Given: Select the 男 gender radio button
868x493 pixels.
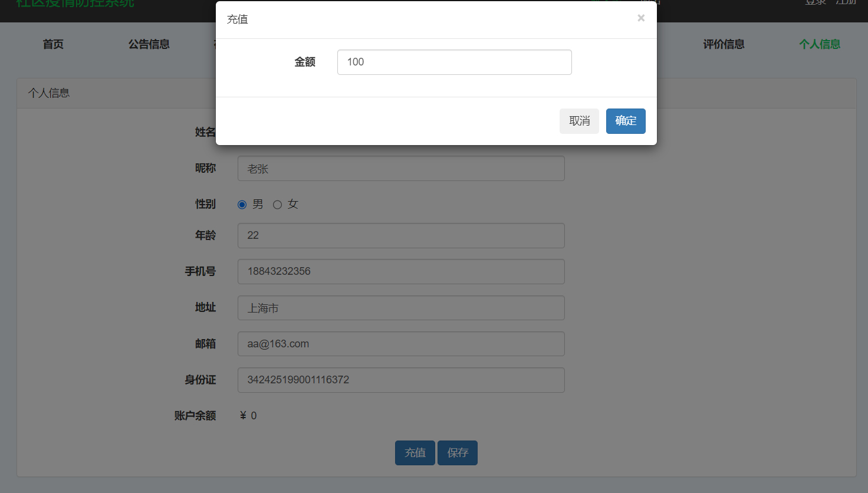Looking at the screenshot, I should 242,205.
